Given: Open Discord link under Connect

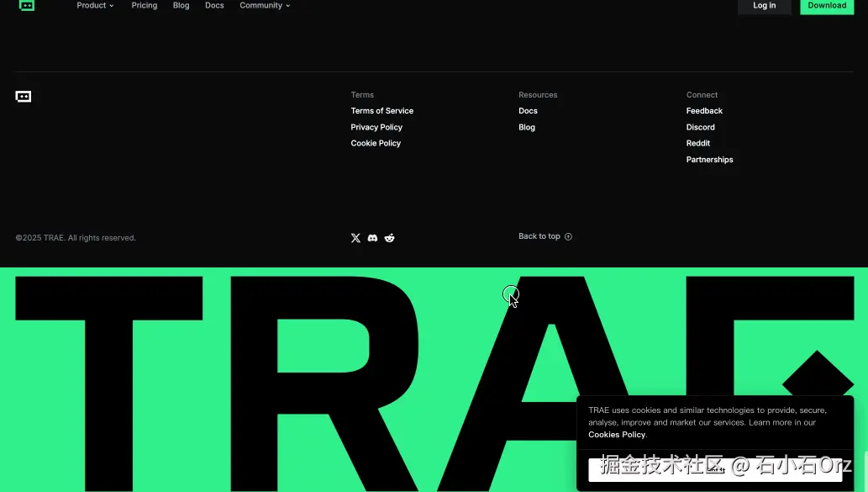Looking at the screenshot, I should coord(700,128).
